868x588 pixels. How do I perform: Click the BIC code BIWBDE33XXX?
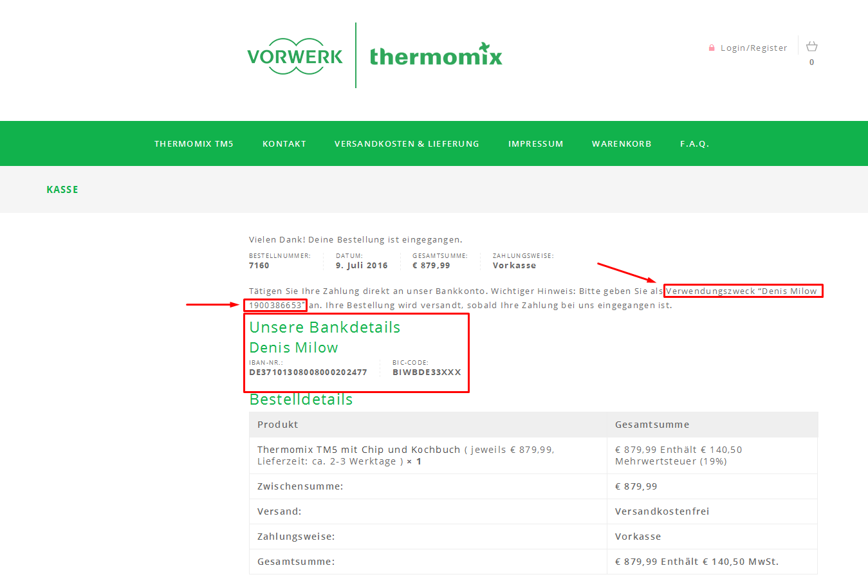tap(427, 372)
